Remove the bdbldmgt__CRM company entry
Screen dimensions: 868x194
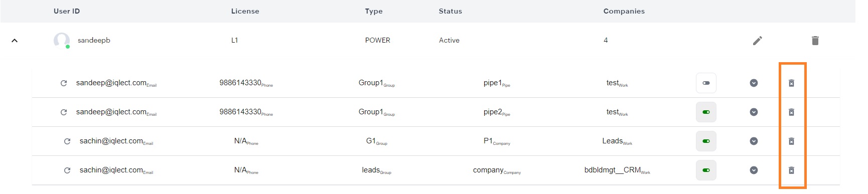pos(791,170)
